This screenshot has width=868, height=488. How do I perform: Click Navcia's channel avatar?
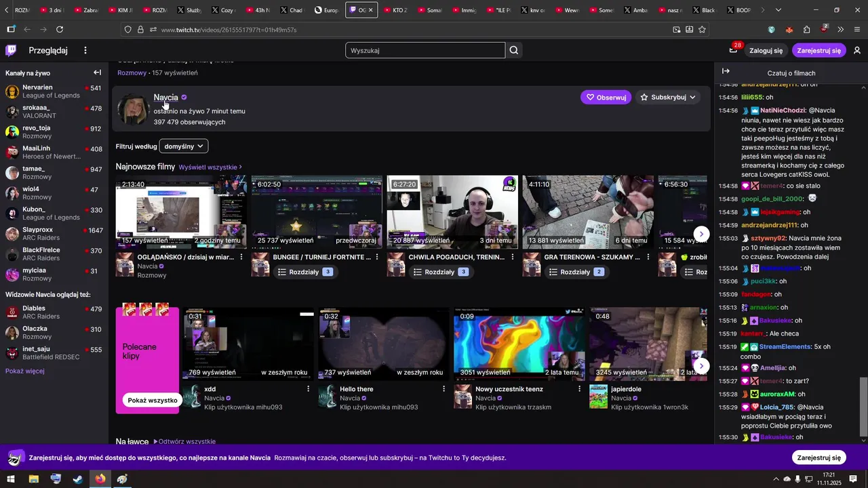click(x=133, y=109)
